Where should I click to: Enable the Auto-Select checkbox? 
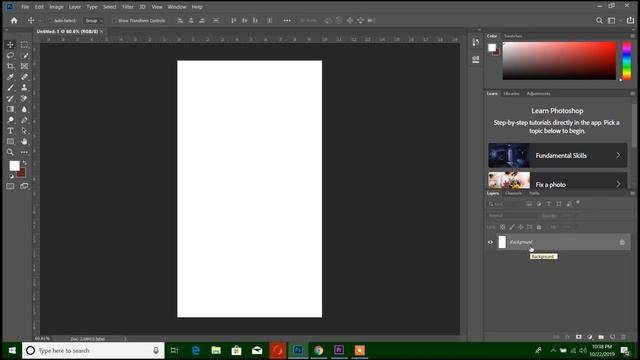(50, 20)
